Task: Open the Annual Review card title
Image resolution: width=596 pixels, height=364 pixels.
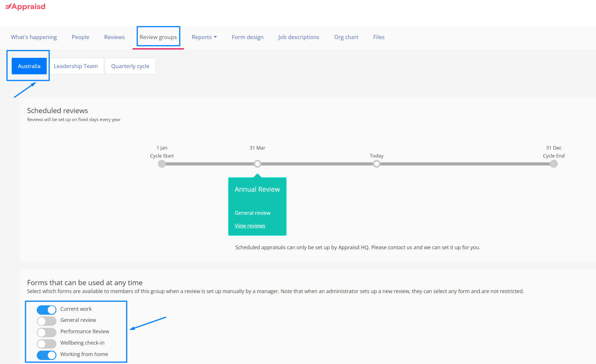Action: click(257, 189)
